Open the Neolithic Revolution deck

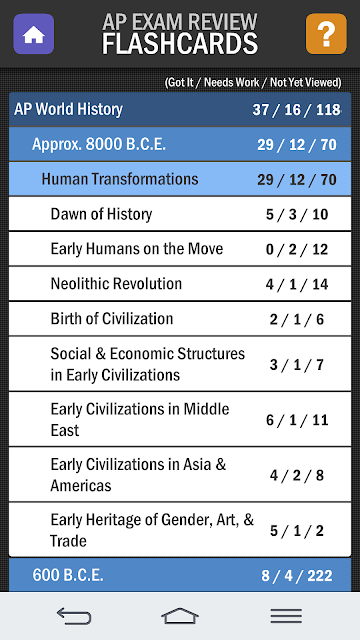180,284
